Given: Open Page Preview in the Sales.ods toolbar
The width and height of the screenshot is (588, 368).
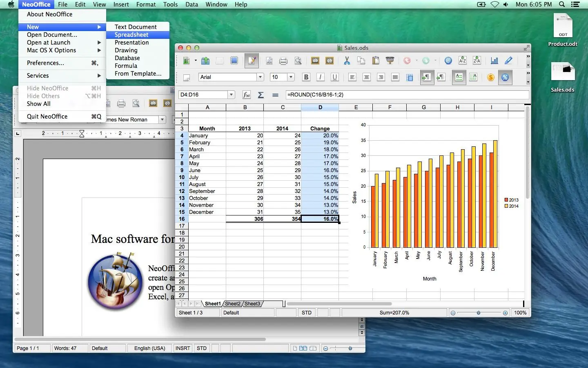Looking at the screenshot, I should 298,61.
